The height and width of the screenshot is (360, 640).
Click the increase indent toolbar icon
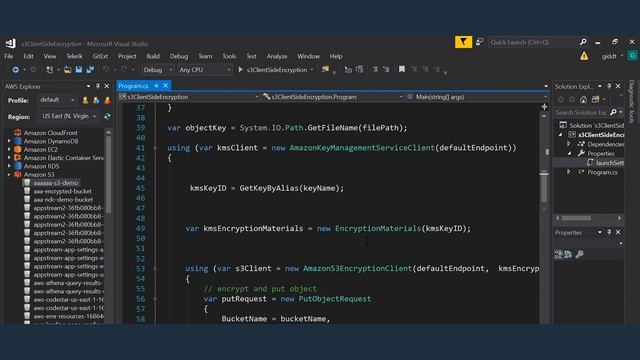coord(386,70)
